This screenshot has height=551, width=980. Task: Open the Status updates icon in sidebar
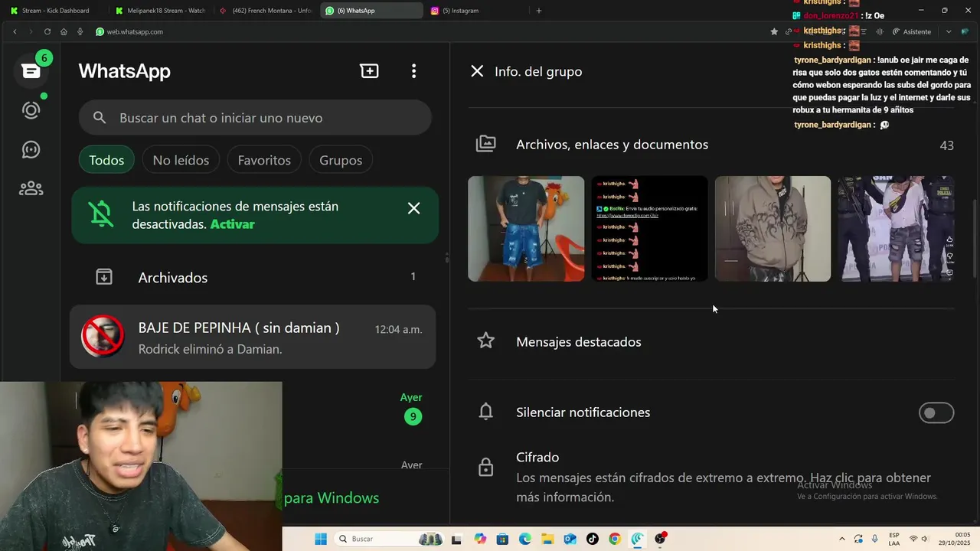click(x=31, y=110)
